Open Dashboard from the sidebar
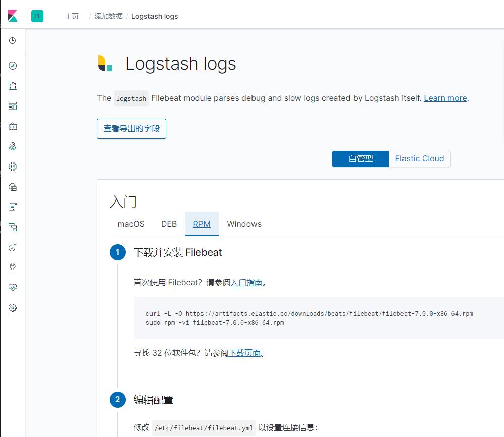 pyautogui.click(x=13, y=106)
